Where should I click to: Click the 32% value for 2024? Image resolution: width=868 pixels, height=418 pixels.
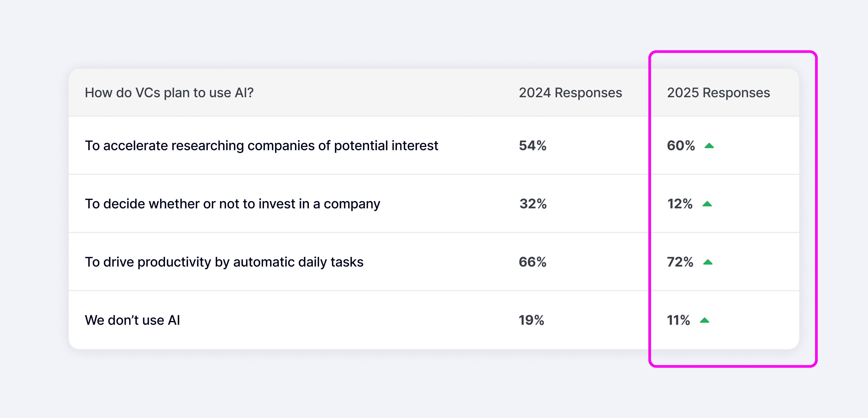click(x=533, y=204)
